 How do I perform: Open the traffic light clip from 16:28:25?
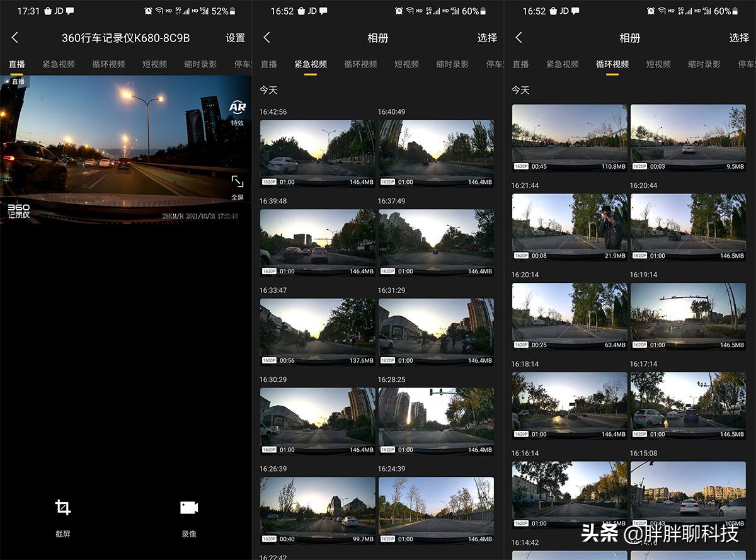pyautogui.click(x=436, y=421)
